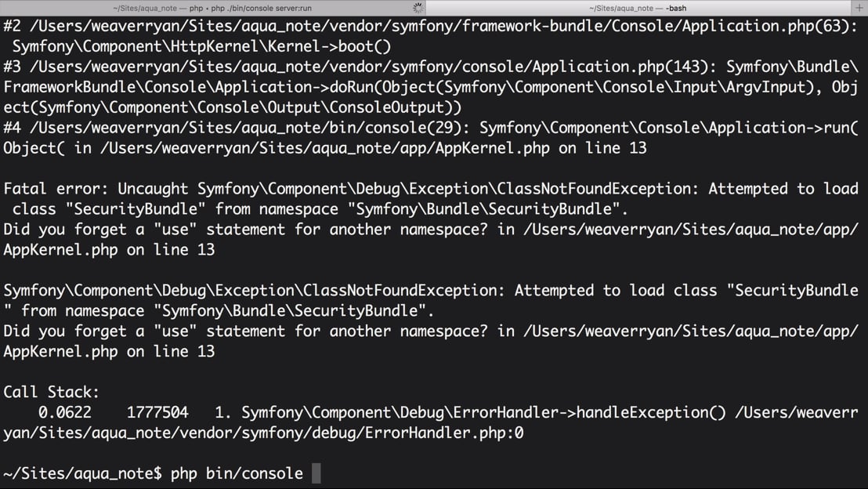Switch to the php bin/console server:run tab
The height and width of the screenshot is (489, 868).
click(x=212, y=8)
